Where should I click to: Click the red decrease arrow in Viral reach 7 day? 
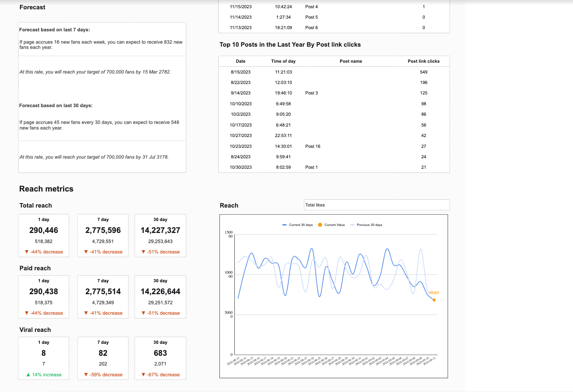point(86,374)
